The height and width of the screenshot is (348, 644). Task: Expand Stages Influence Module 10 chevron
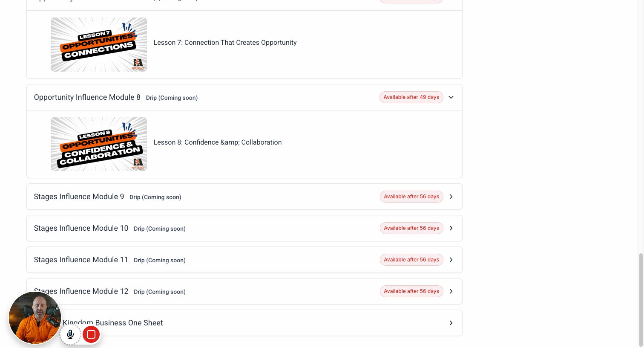[451, 228]
